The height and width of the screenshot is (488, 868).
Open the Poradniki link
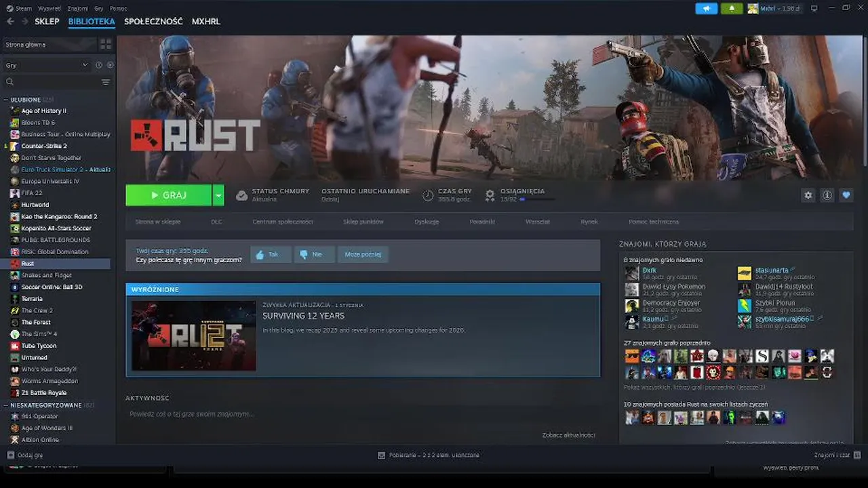(482, 222)
